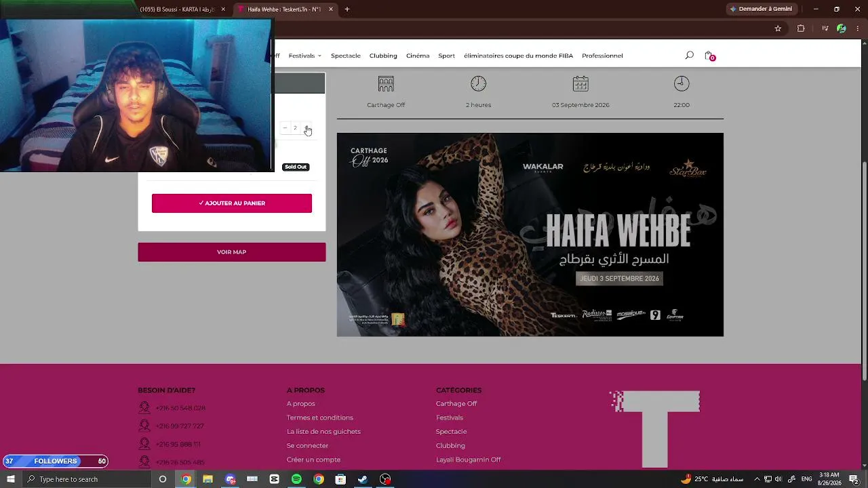868x488 pixels.
Task: Open the Clubbing menu item
Action: [x=383, y=56]
